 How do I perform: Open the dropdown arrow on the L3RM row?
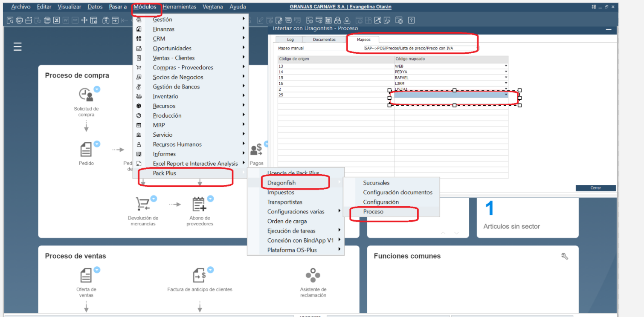(506, 84)
